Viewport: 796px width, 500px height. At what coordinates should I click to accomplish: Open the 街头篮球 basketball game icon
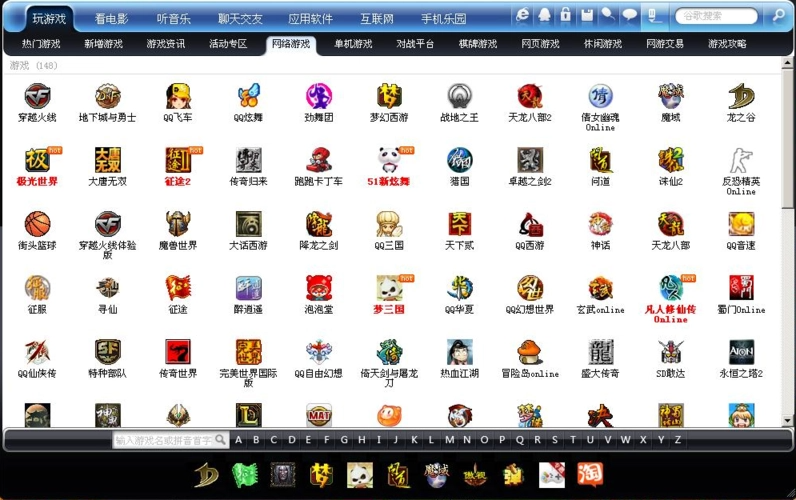[37, 224]
